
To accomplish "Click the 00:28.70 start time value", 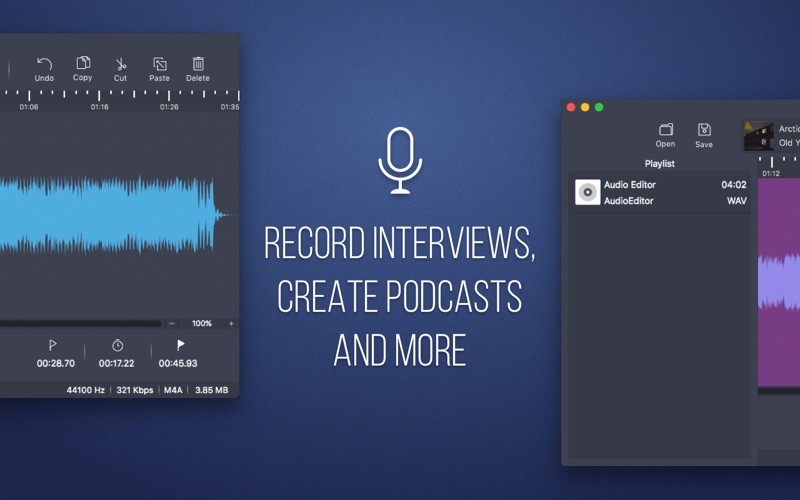I will pos(56,363).
